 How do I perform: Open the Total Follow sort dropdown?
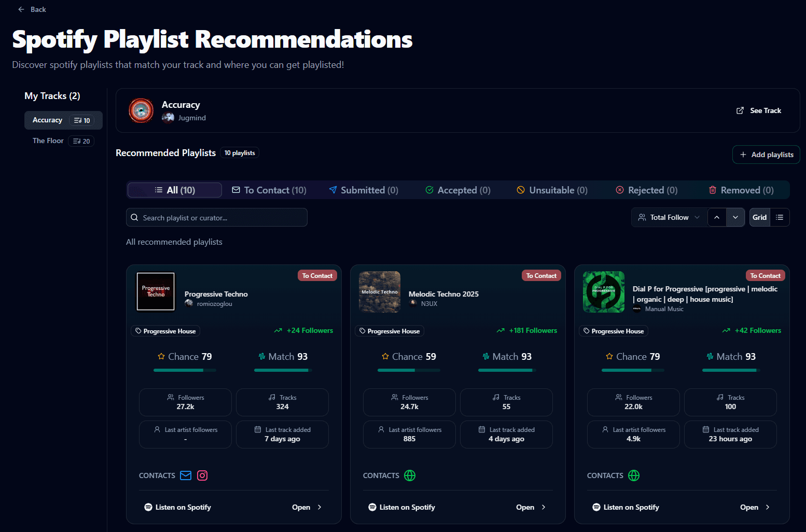pos(669,217)
